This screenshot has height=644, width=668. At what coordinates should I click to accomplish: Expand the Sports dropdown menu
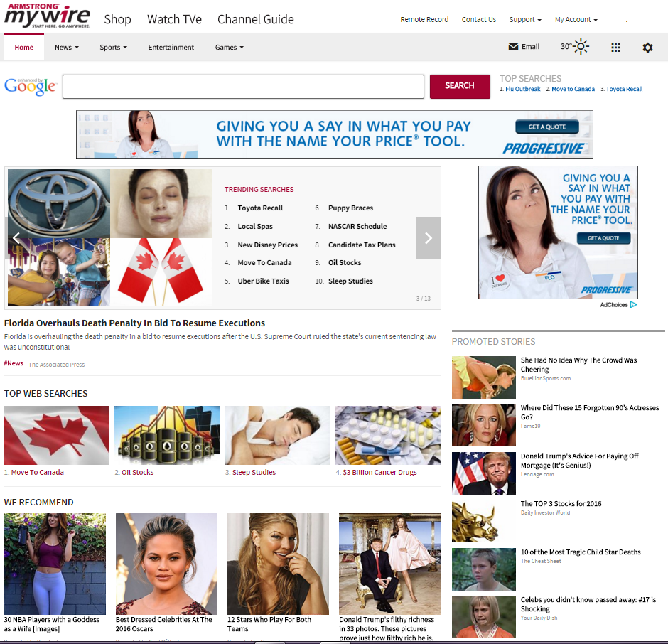pyautogui.click(x=113, y=48)
